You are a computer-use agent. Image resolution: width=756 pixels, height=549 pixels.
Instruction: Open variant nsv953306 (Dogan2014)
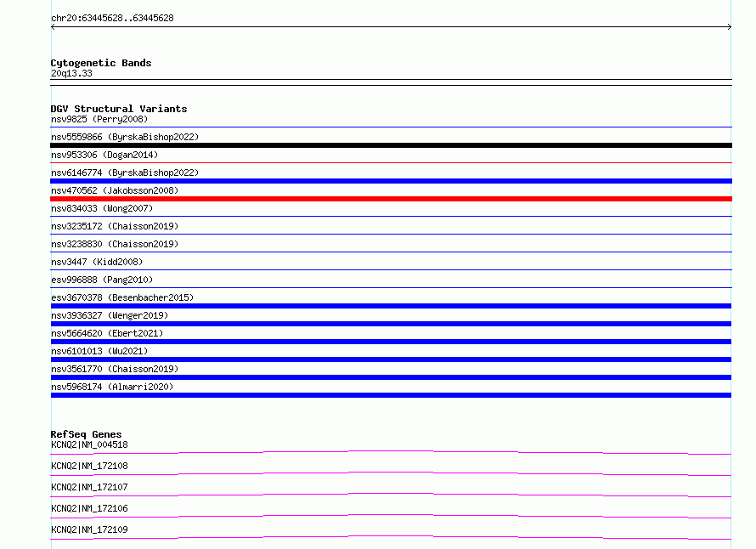click(104, 155)
